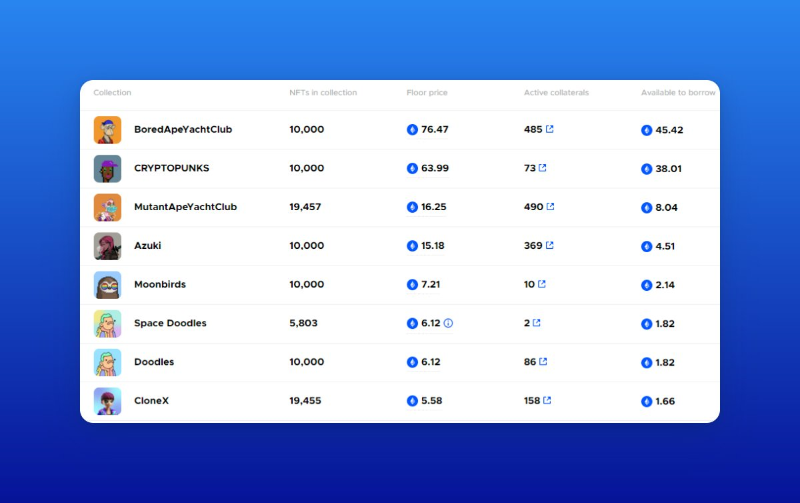The height and width of the screenshot is (503, 800).
Task: Open external link icon in Moonbirds row
Action: (542, 284)
